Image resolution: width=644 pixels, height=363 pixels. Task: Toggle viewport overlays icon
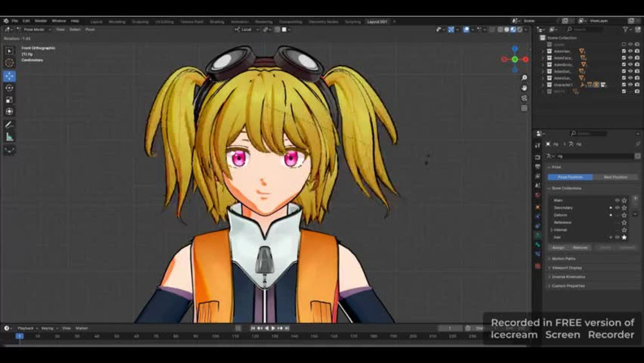(466, 30)
